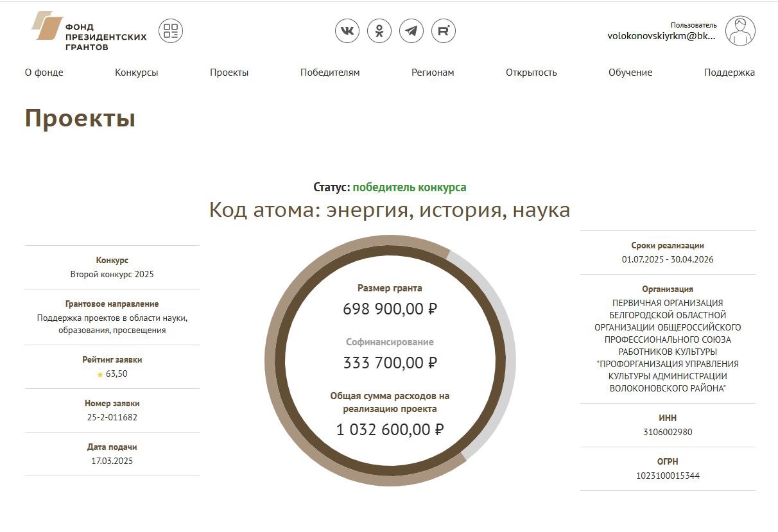
Task: Open the Регионам menu
Action: (433, 73)
